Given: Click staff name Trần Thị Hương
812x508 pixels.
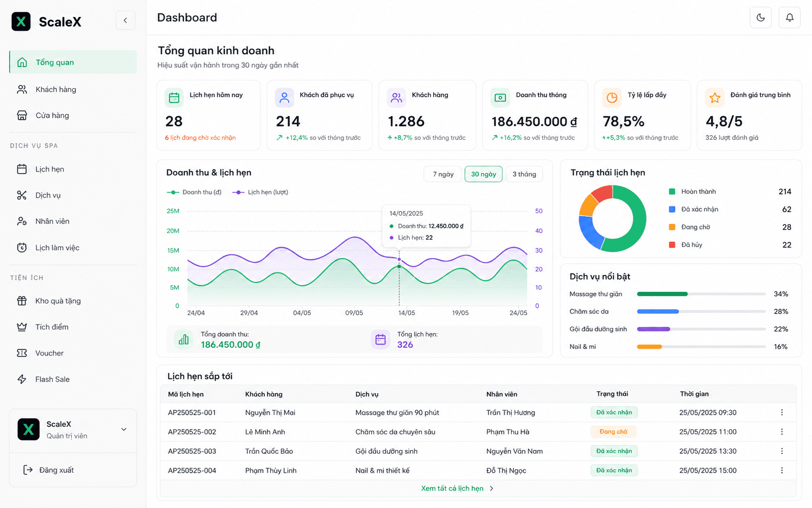Looking at the screenshot, I should click(x=510, y=413).
